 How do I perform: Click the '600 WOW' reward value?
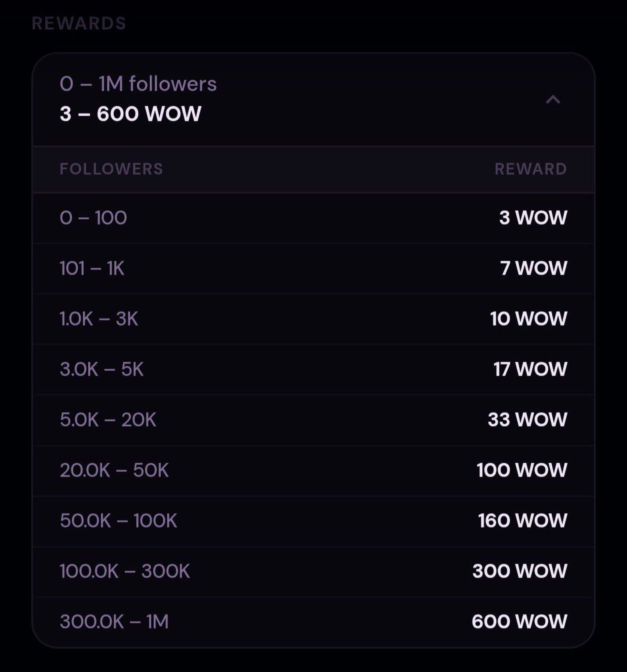519,622
